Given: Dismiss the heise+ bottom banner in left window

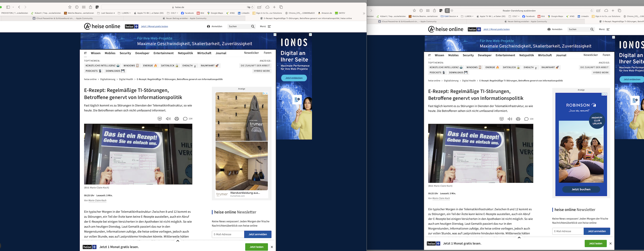Looking at the screenshot, I should [x=272, y=247].
